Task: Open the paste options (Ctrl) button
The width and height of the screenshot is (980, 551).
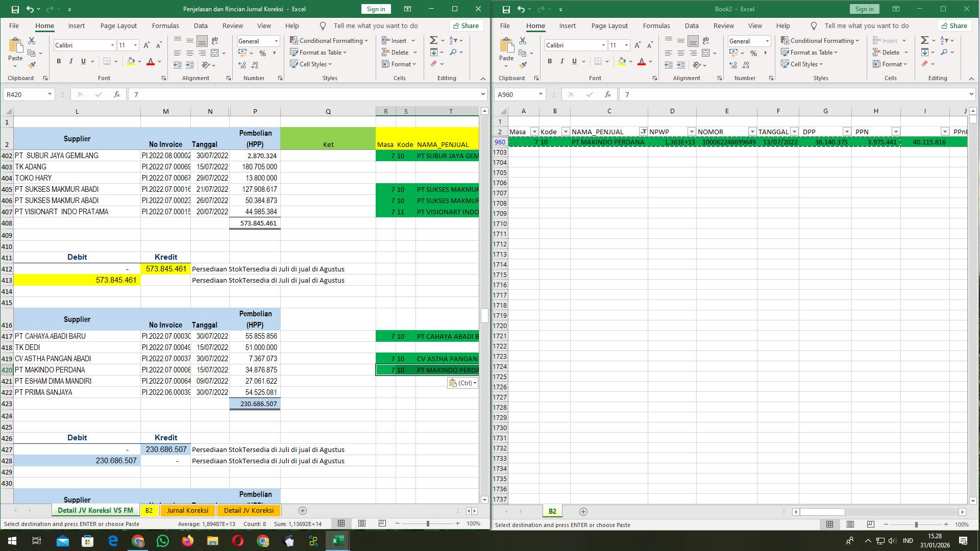Action: point(462,383)
